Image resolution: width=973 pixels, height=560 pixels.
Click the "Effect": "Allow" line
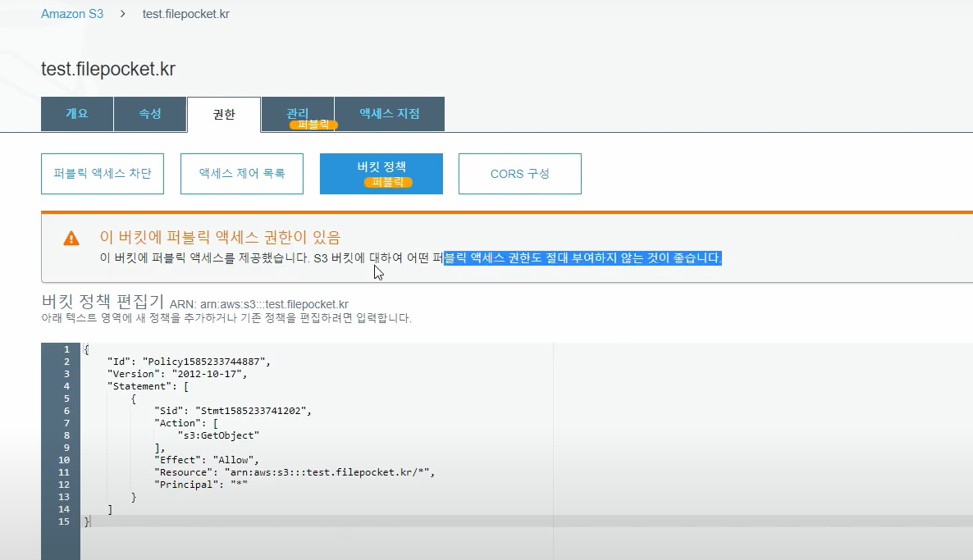pyautogui.click(x=206, y=460)
